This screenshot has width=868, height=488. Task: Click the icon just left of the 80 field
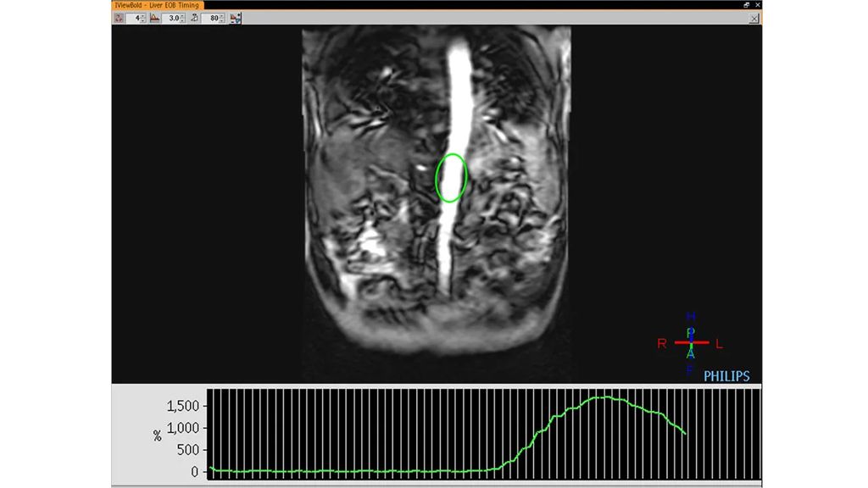pyautogui.click(x=195, y=19)
